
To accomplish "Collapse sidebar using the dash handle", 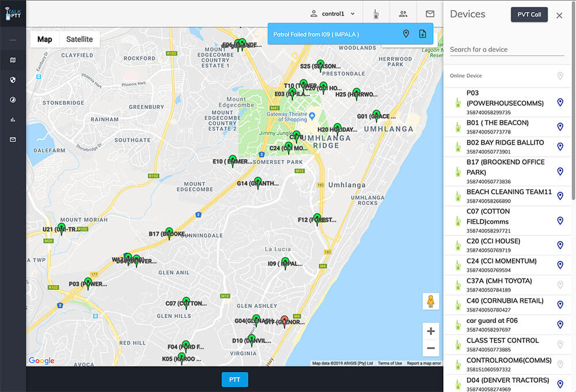I will click(x=13, y=40).
